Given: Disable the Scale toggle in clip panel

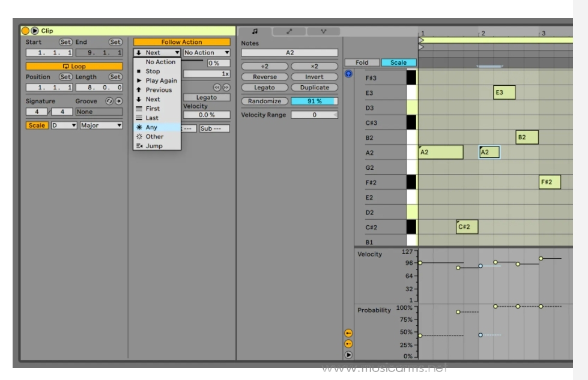Looking at the screenshot, I should pyautogui.click(x=37, y=125).
